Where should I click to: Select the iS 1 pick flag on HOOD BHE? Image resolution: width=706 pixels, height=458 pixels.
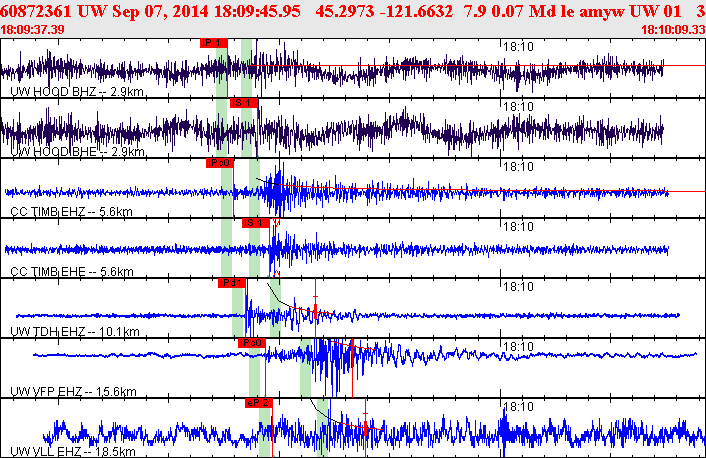(244, 103)
